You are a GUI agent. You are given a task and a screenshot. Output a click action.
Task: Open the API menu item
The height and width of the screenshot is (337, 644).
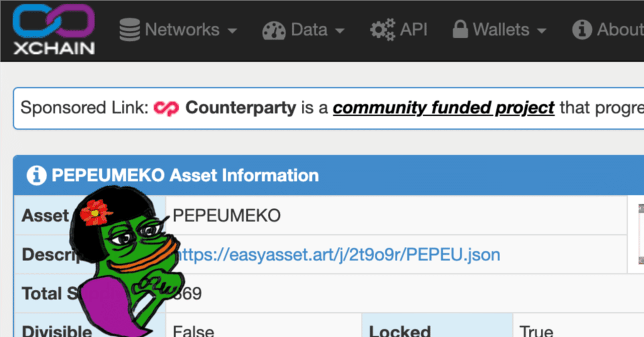(x=414, y=30)
